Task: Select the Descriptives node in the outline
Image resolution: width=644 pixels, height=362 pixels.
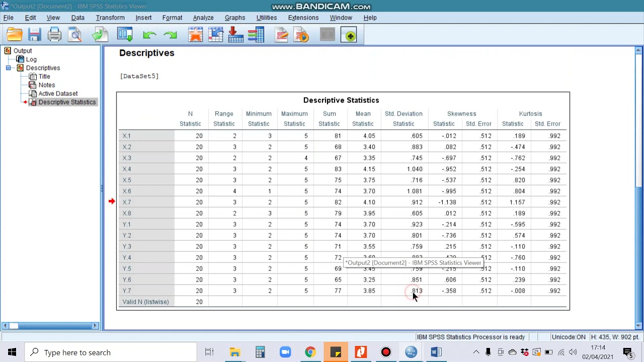Action: click(x=43, y=68)
